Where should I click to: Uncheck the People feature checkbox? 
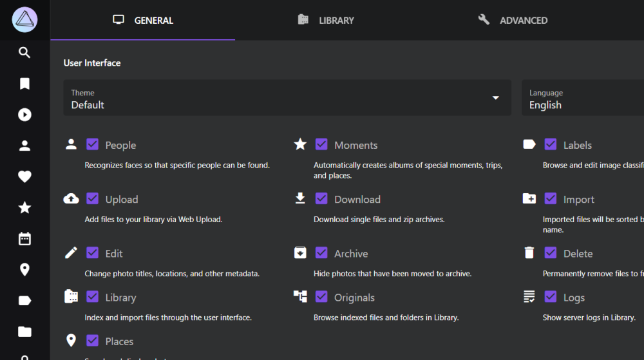tap(92, 144)
